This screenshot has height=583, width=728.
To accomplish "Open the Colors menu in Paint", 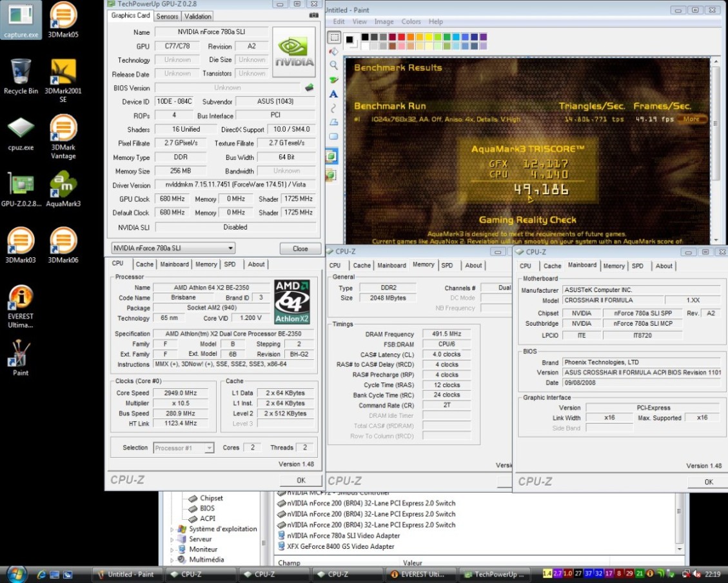I will pyautogui.click(x=411, y=21).
